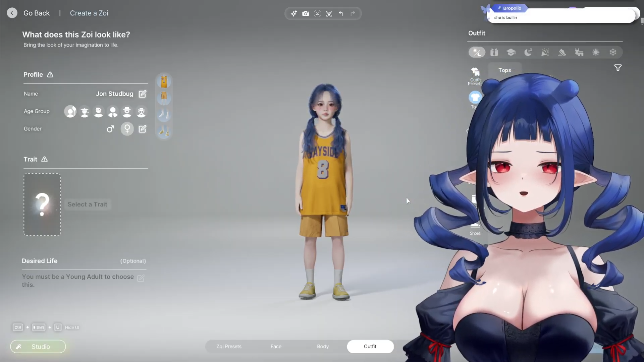The image size is (644, 362).
Task: Select the party outfit category icon
Action: click(545, 52)
